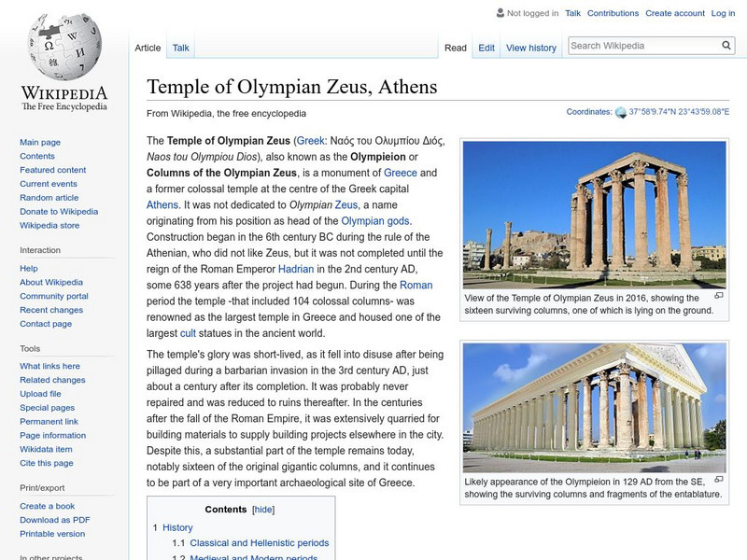
Task: Click Permanent link
Action: 49,422
